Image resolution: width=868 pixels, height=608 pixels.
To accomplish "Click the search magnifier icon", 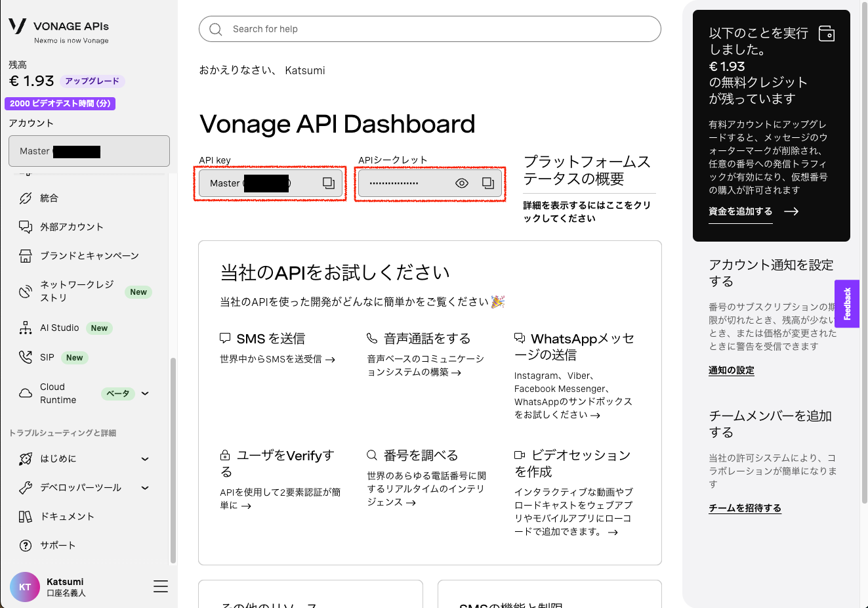I will [x=216, y=29].
